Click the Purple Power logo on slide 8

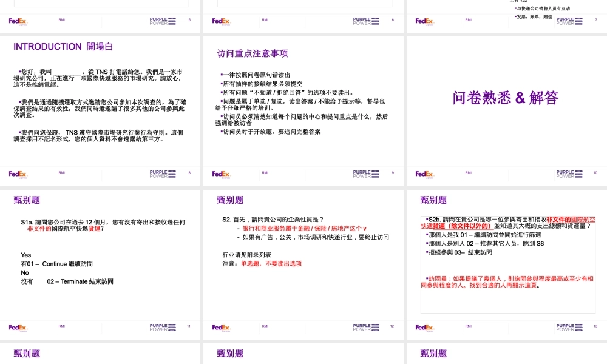pyautogui.click(x=163, y=174)
